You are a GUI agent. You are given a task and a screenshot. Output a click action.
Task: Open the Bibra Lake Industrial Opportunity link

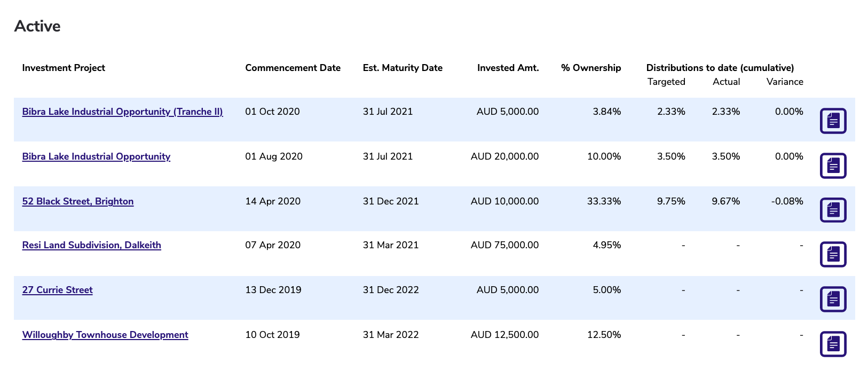(96, 156)
